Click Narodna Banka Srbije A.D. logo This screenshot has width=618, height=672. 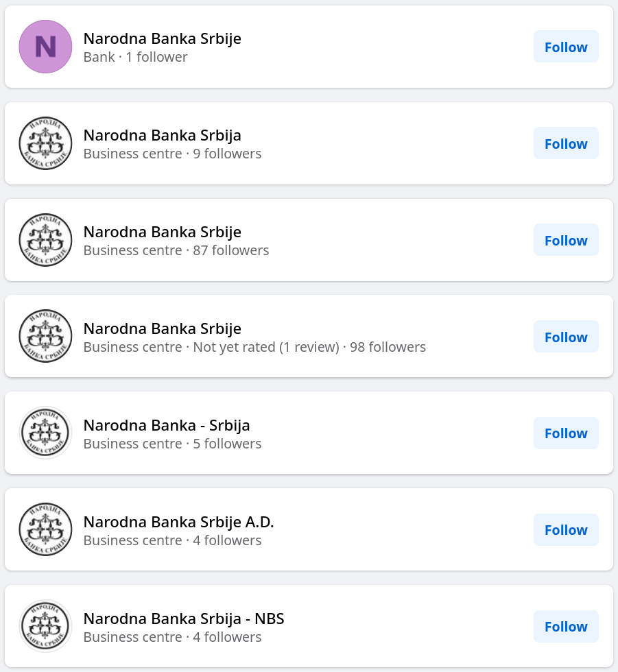(45, 529)
